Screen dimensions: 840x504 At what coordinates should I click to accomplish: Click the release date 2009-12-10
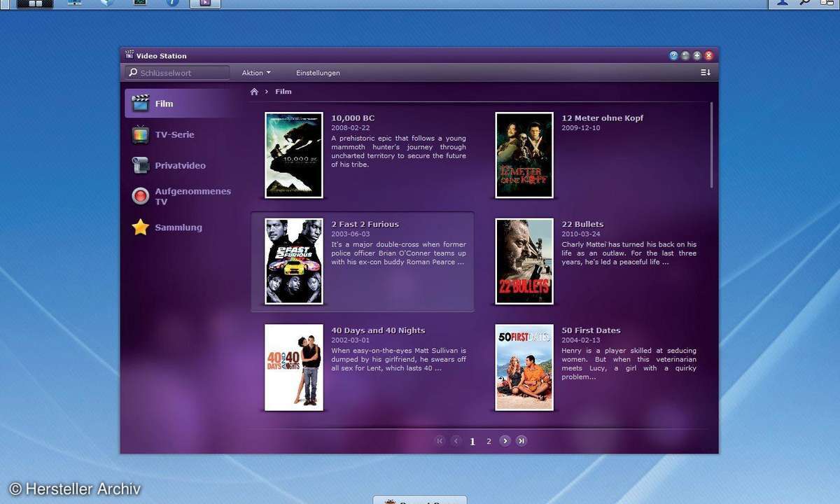click(x=581, y=128)
